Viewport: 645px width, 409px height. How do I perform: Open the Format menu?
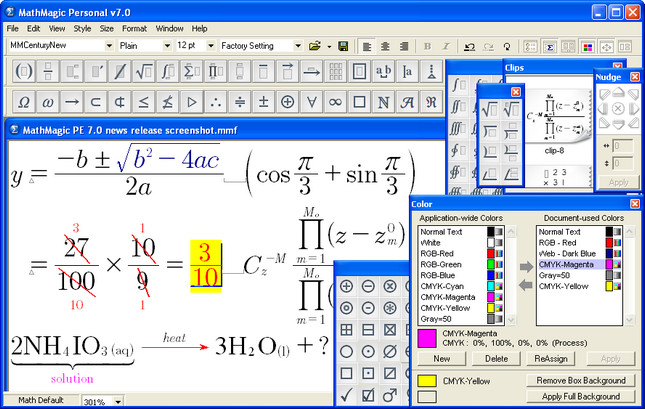[x=133, y=29]
